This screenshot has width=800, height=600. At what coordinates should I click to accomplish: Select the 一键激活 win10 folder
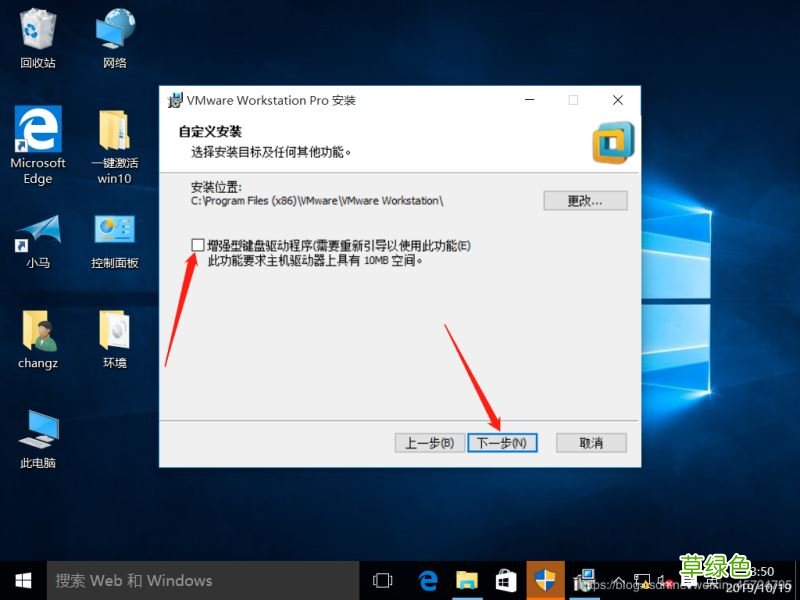115,145
